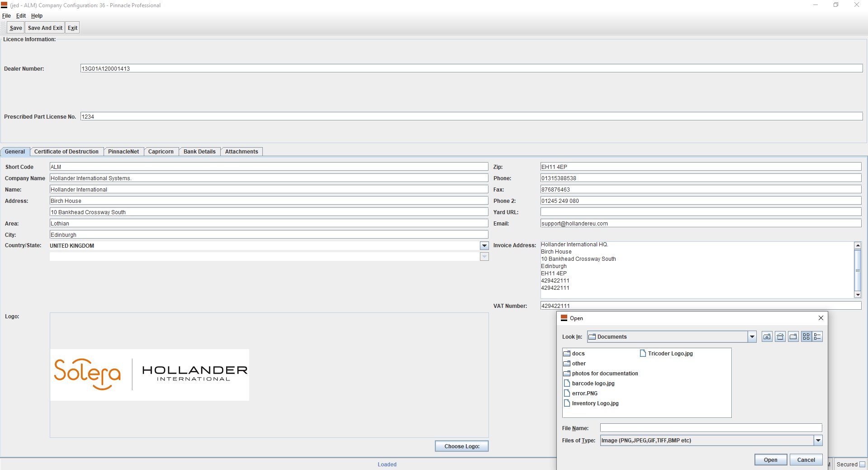Click the Phone field 01315388538
This screenshot has width=868, height=470.
pos(701,178)
